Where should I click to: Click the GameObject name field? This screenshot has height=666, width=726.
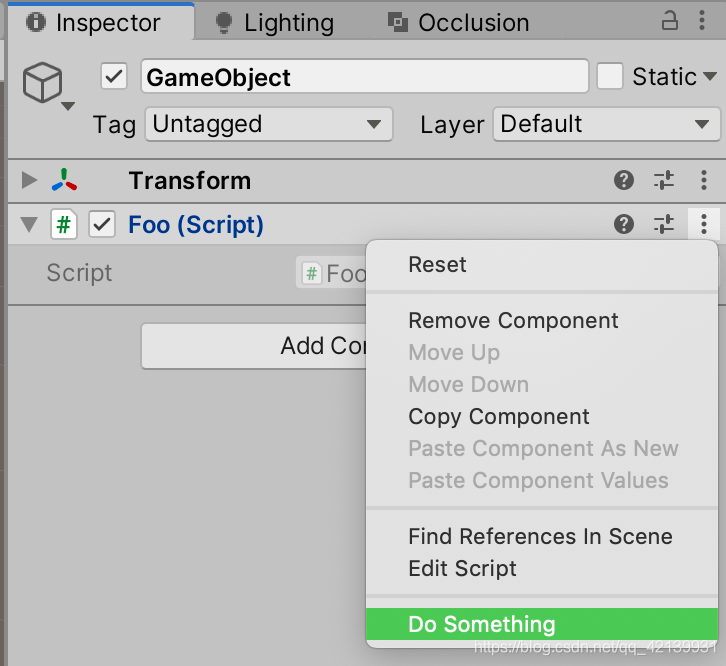(364, 77)
